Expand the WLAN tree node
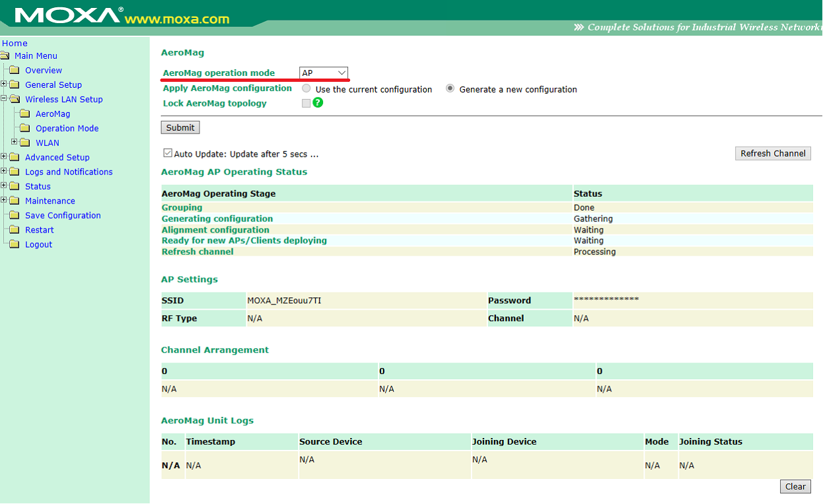The width and height of the screenshot is (823, 504). (x=15, y=142)
